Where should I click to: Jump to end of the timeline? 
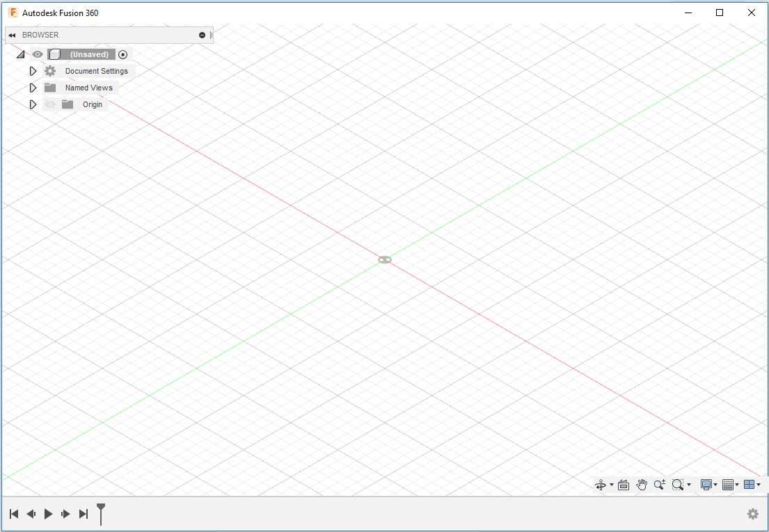(x=84, y=514)
